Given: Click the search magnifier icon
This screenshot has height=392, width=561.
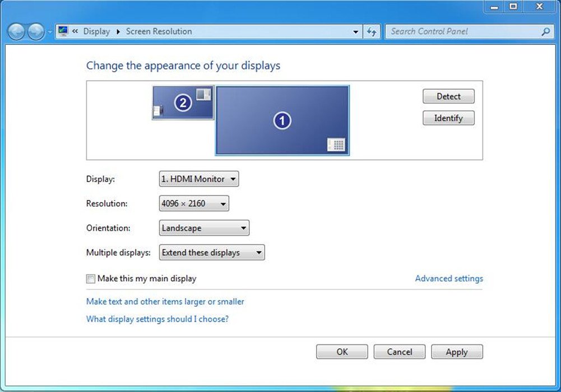Looking at the screenshot, I should point(545,32).
